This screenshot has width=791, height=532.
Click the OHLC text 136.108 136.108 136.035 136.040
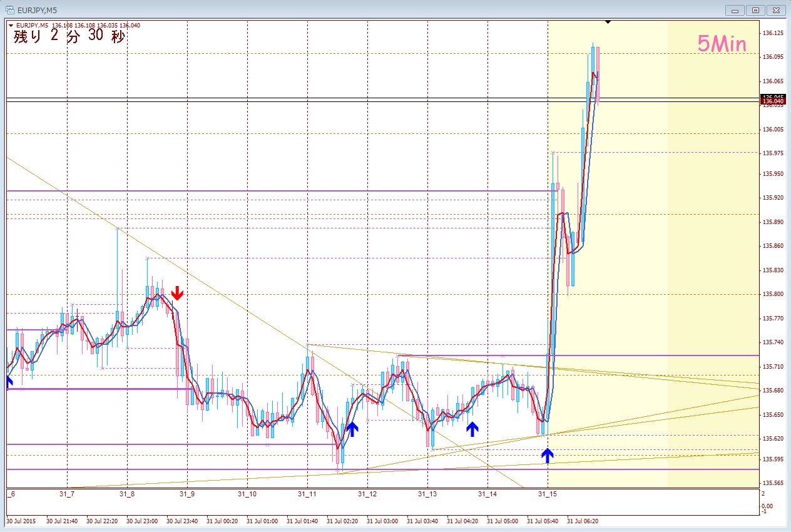click(x=96, y=26)
